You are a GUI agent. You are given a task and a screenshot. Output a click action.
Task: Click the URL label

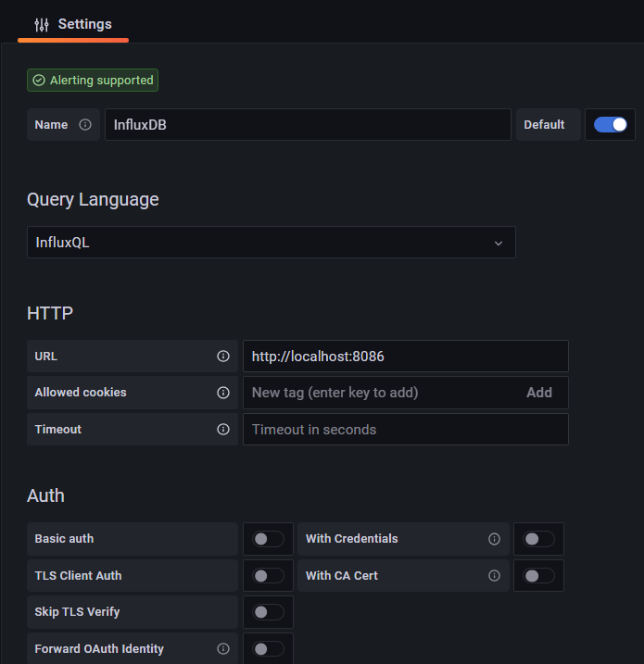(x=45, y=357)
